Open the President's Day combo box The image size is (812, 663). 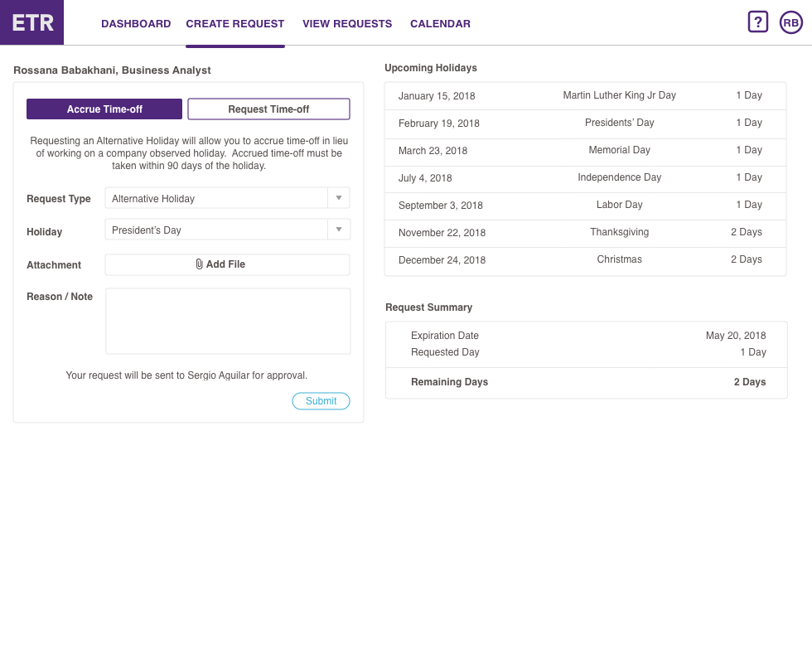pyautogui.click(x=227, y=230)
